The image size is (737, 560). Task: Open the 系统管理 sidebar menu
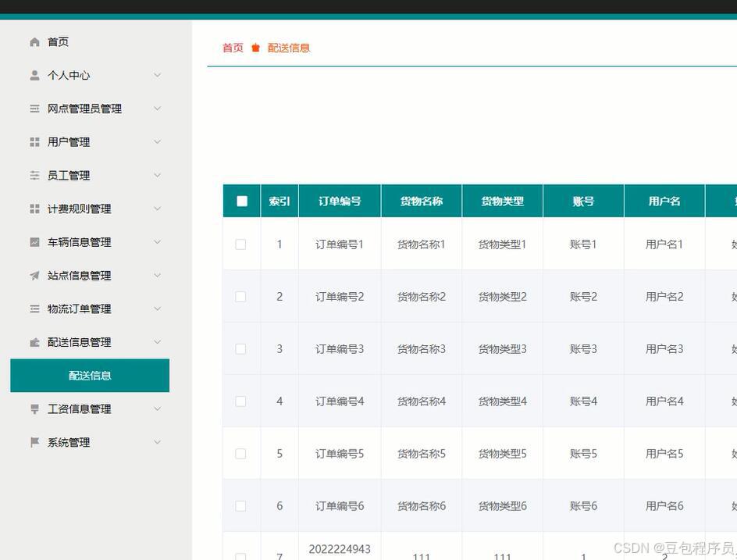click(x=90, y=442)
